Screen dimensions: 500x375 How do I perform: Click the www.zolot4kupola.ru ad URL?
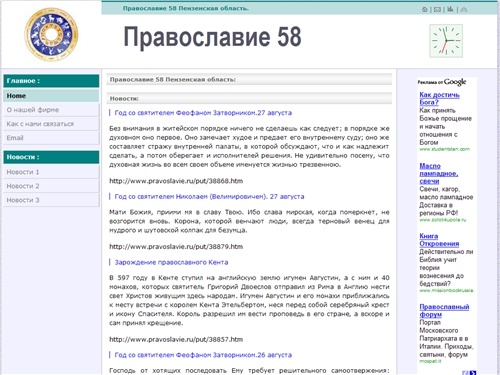click(x=443, y=220)
